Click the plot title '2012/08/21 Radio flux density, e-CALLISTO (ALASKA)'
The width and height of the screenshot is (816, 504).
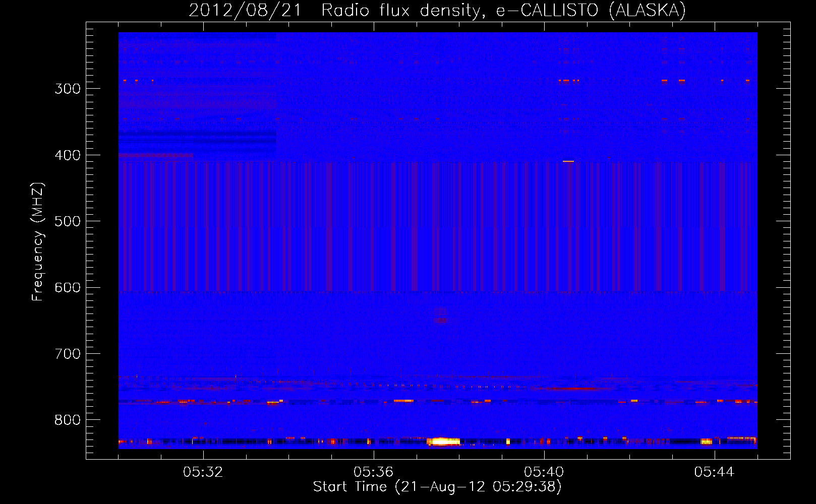tap(437, 10)
